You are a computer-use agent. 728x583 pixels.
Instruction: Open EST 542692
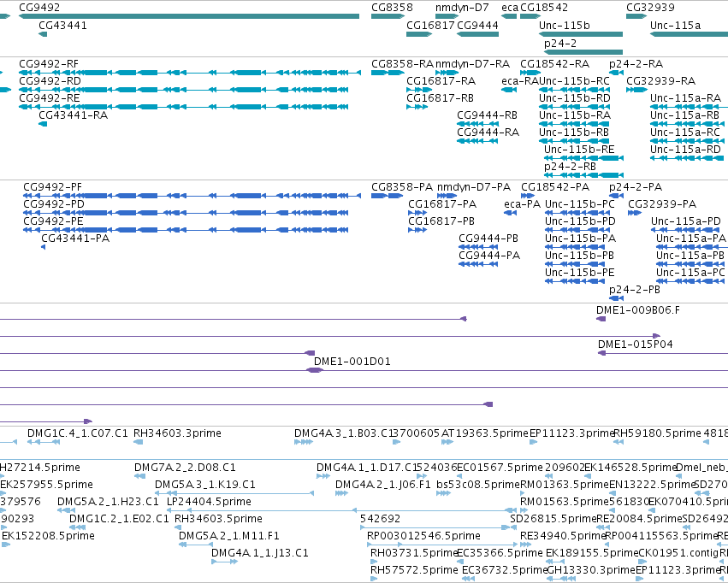point(380,519)
